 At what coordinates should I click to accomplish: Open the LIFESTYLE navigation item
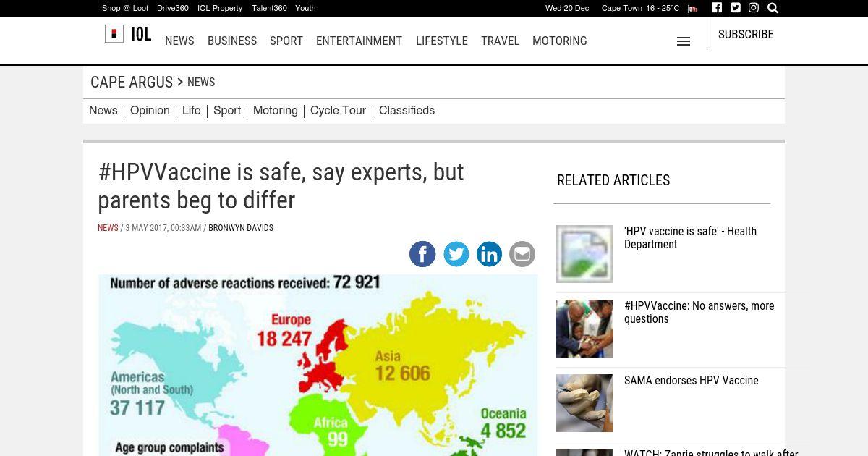click(442, 41)
